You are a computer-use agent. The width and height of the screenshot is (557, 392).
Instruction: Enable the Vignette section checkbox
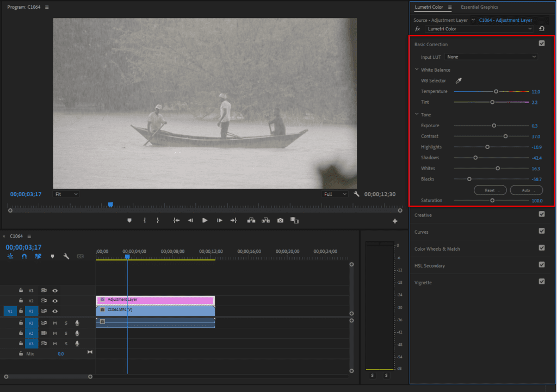coord(541,282)
